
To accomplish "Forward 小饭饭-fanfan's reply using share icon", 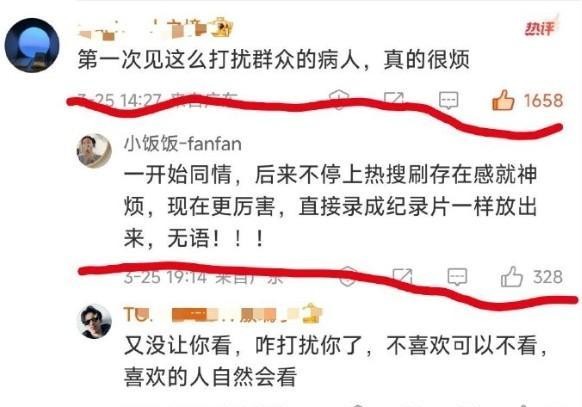I will (x=402, y=276).
